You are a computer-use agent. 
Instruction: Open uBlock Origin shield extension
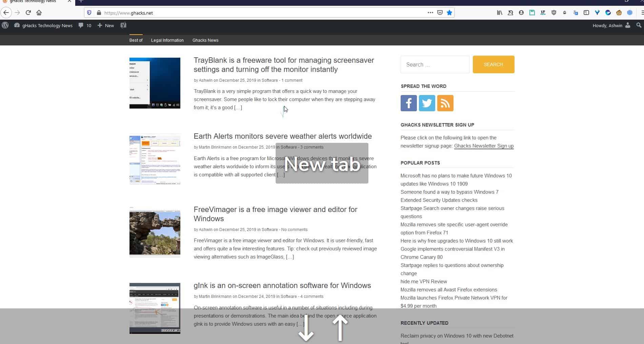(554, 13)
